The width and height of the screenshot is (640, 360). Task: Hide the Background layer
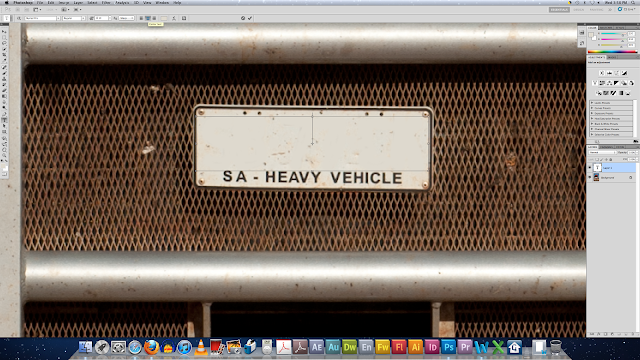[590, 178]
